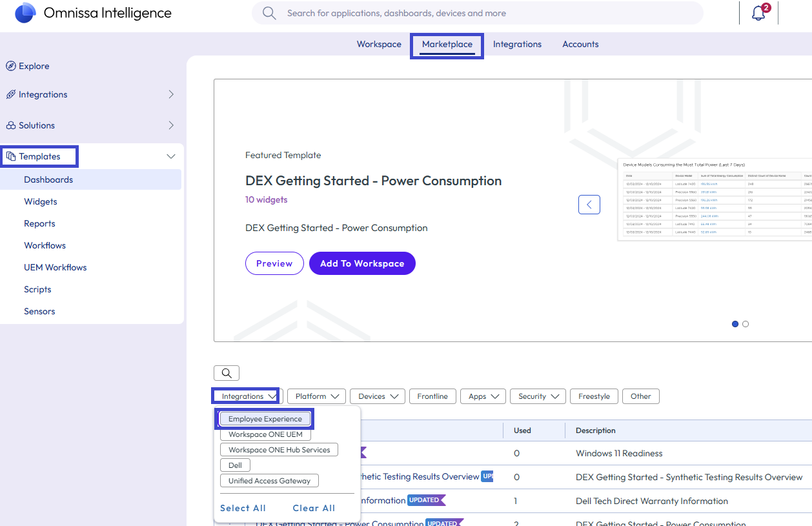
Task: Collapse the Templates section chevron
Action: (x=171, y=156)
